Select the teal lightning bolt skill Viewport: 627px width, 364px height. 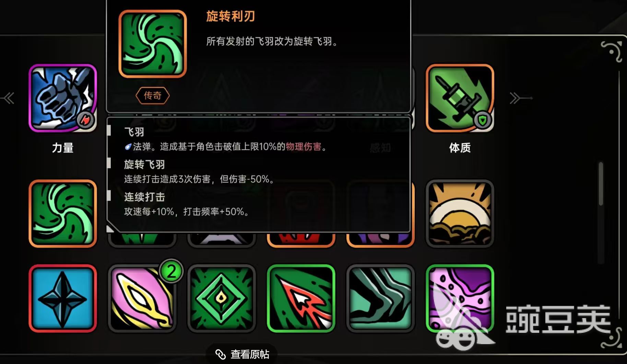(380, 298)
